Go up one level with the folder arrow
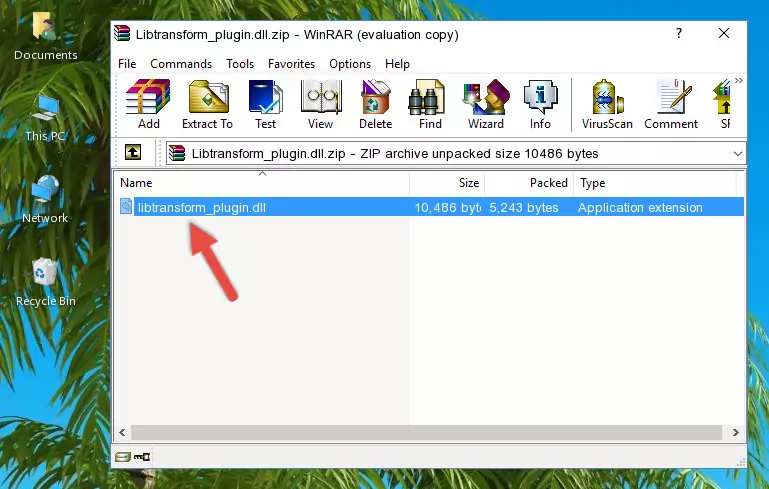Viewport: 769px width, 489px height. click(132, 153)
